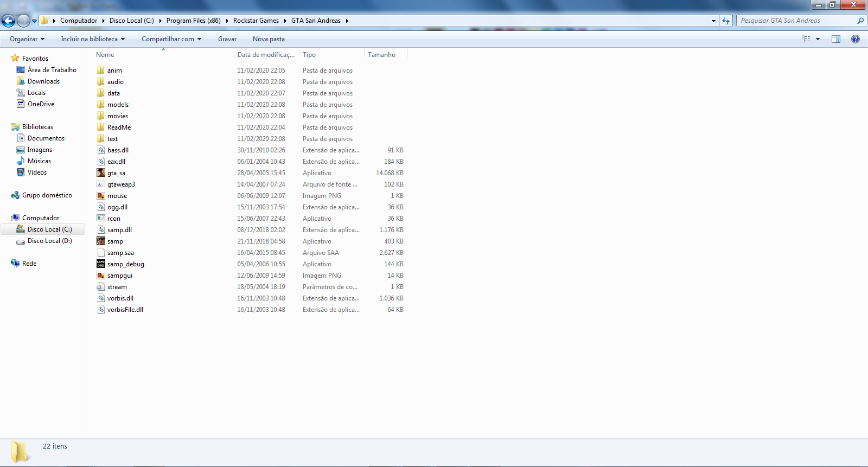Sort by the Tamanho column header
868x467 pixels.
pos(386,54)
